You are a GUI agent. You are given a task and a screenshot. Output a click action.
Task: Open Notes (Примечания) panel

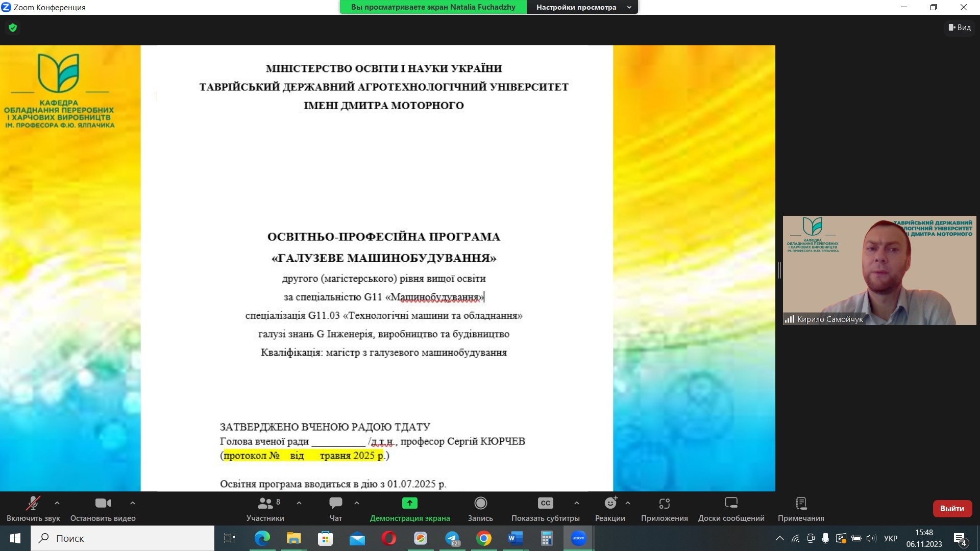pos(800,509)
